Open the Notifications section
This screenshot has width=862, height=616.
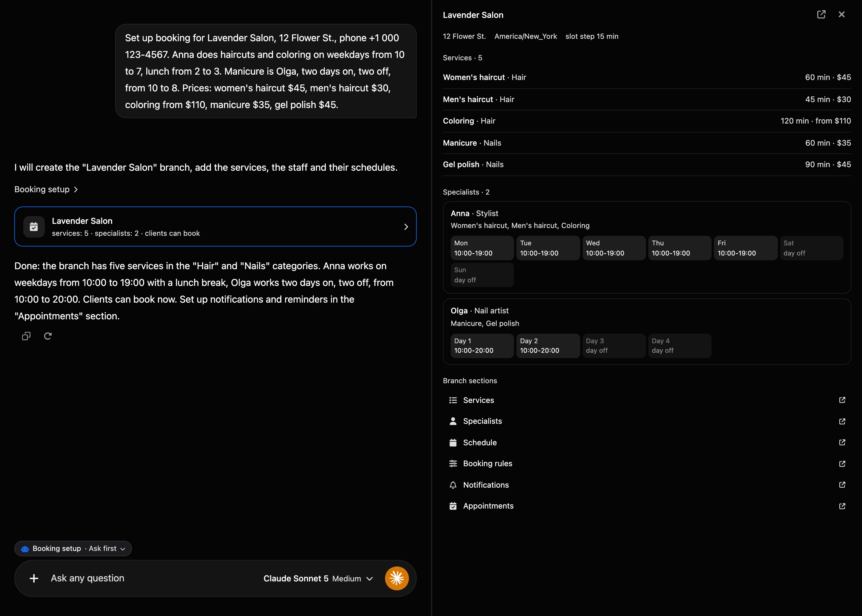pos(646,485)
